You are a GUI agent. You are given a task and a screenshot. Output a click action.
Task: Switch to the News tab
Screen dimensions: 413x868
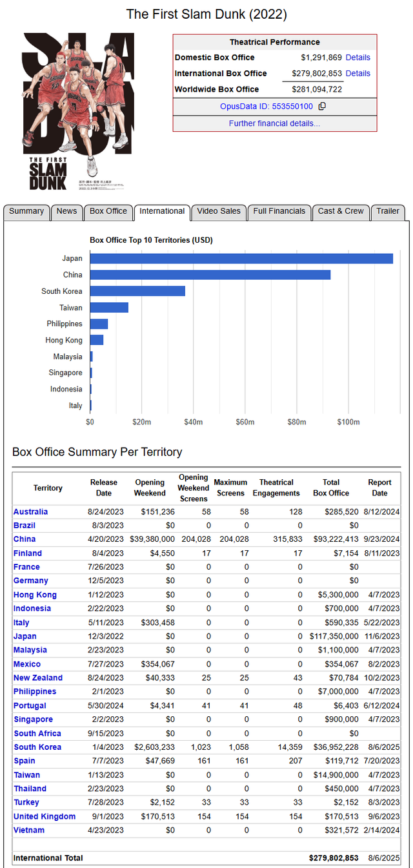tap(66, 211)
